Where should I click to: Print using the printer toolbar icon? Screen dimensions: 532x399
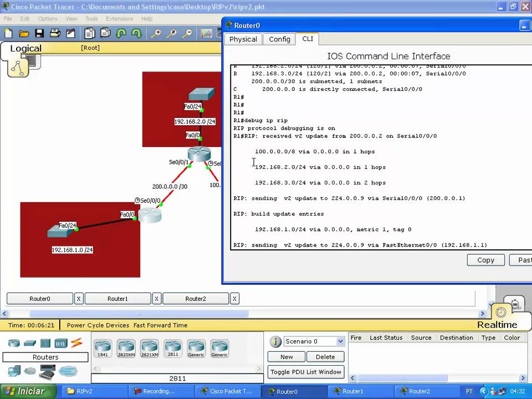point(55,33)
